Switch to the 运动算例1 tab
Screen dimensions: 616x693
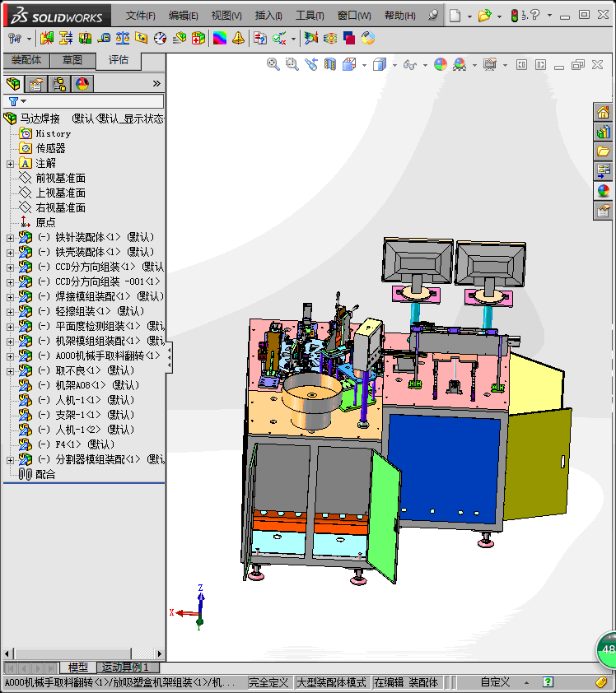click(126, 667)
